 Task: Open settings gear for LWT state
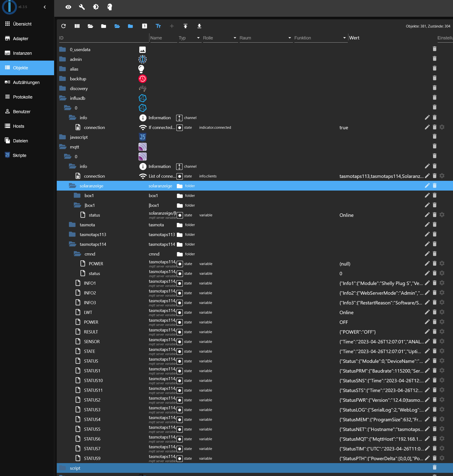(442, 312)
